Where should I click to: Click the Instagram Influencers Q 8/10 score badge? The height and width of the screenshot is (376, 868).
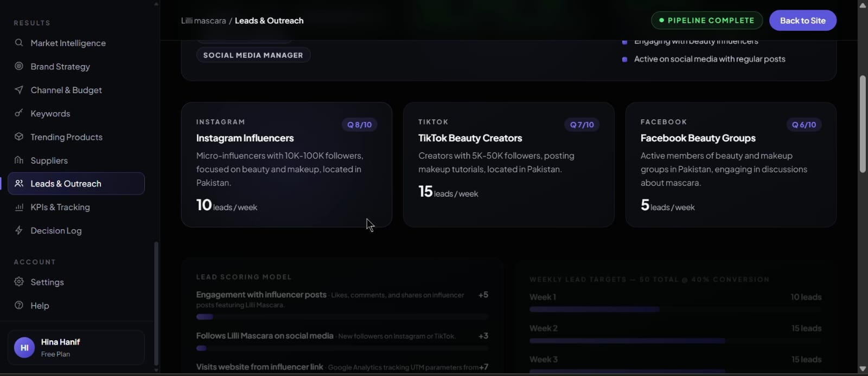(x=360, y=125)
